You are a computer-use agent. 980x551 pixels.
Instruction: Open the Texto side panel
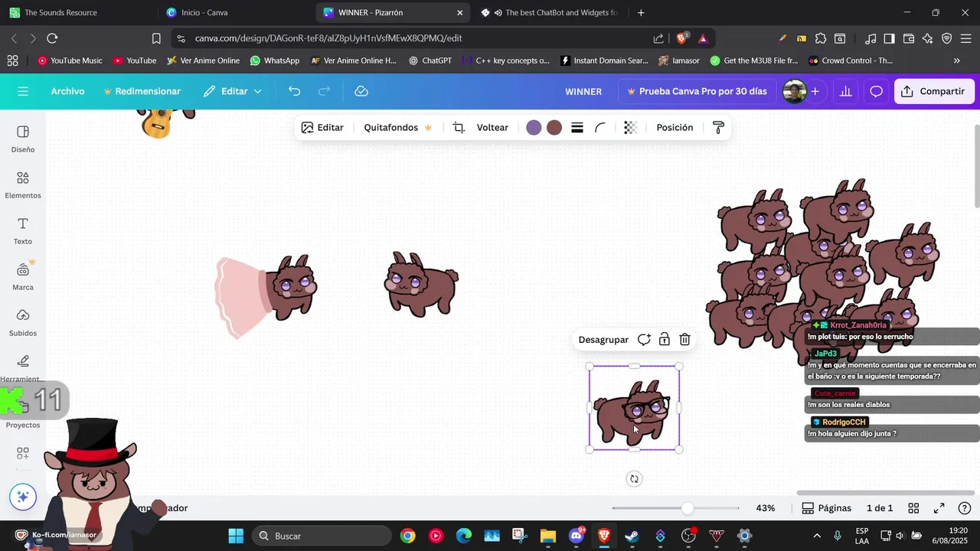click(23, 230)
